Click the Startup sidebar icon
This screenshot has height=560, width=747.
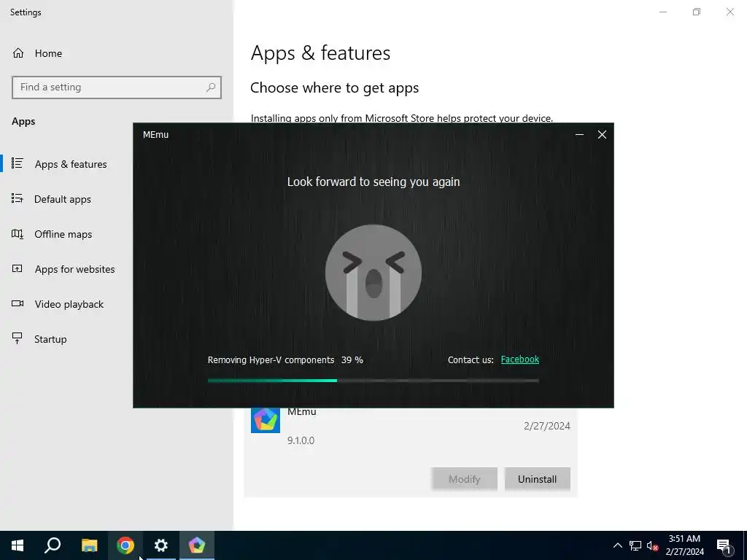point(18,338)
